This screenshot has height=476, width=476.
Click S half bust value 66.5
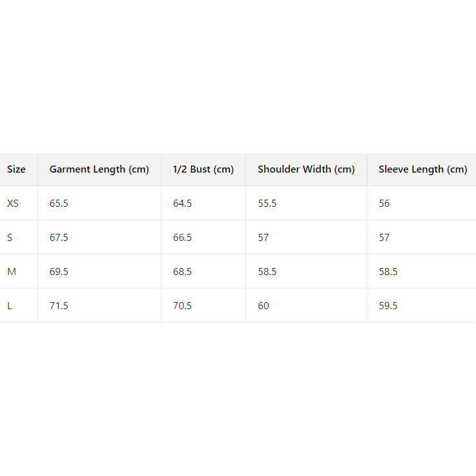[x=182, y=238]
